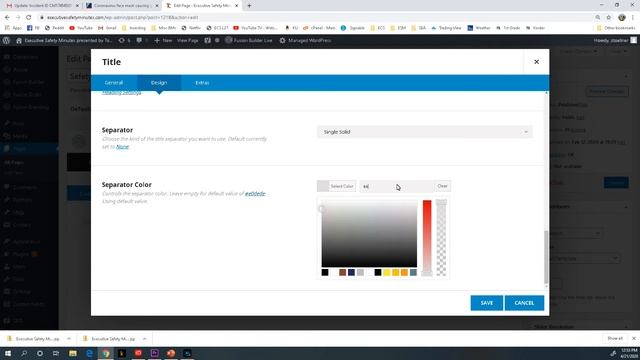Viewport: 640px width, 360px height.
Task: Open the Windows Start menu
Action: [x=7, y=353]
